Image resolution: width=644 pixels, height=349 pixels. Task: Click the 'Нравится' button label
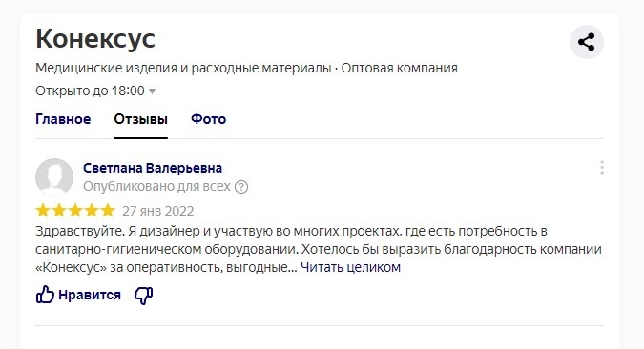[x=90, y=295]
